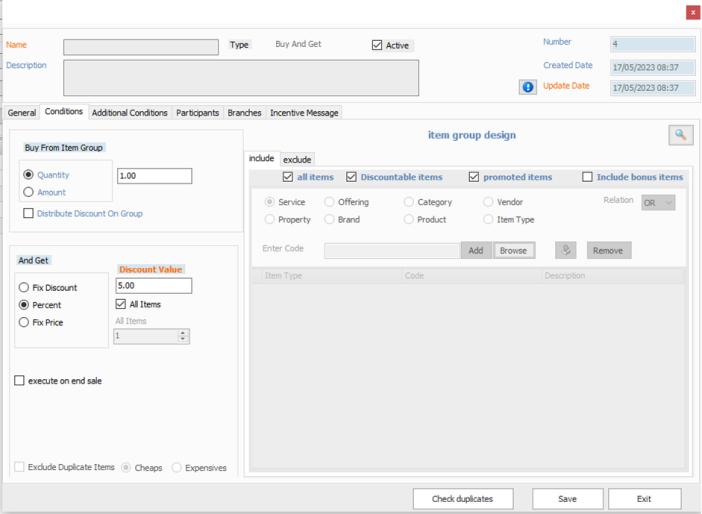
Task: Open the exclude tab
Action: coord(297,159)
